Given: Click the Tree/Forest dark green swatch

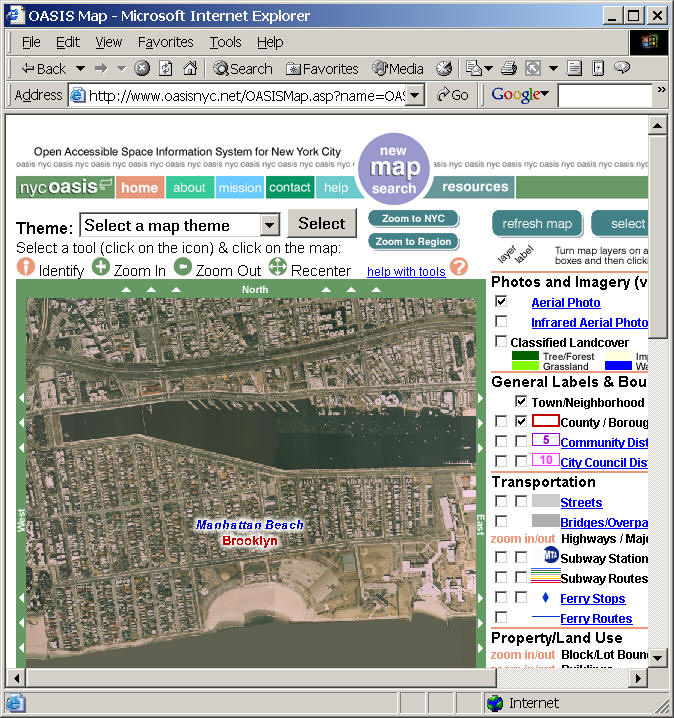Looking at the screenshot, I should point(525,356).
